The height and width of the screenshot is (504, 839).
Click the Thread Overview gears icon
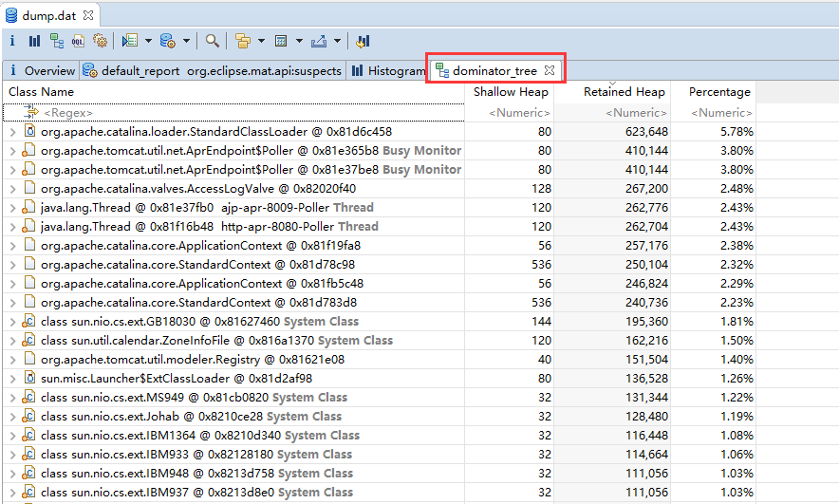click(100, 41)
